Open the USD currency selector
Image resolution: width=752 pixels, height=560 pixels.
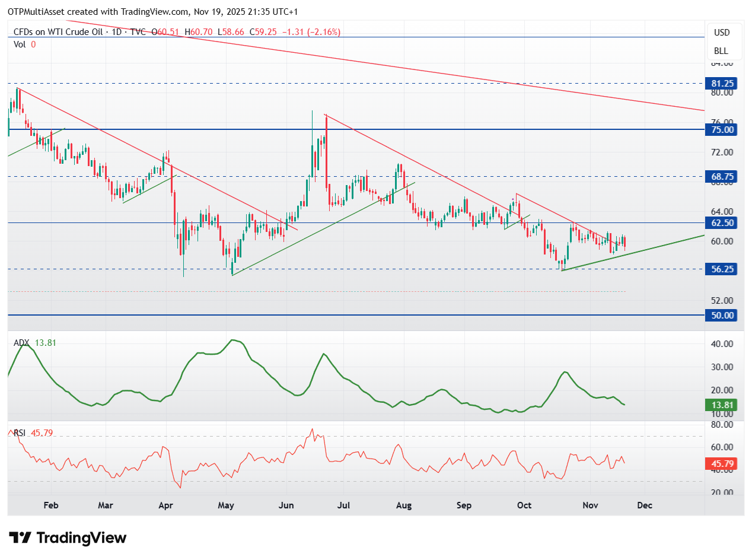pos(722,33)
